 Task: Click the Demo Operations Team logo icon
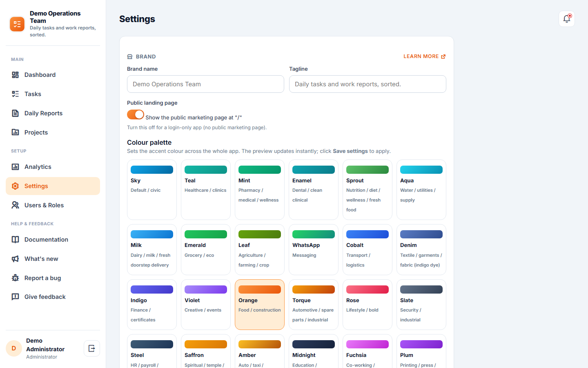(17, 24)
